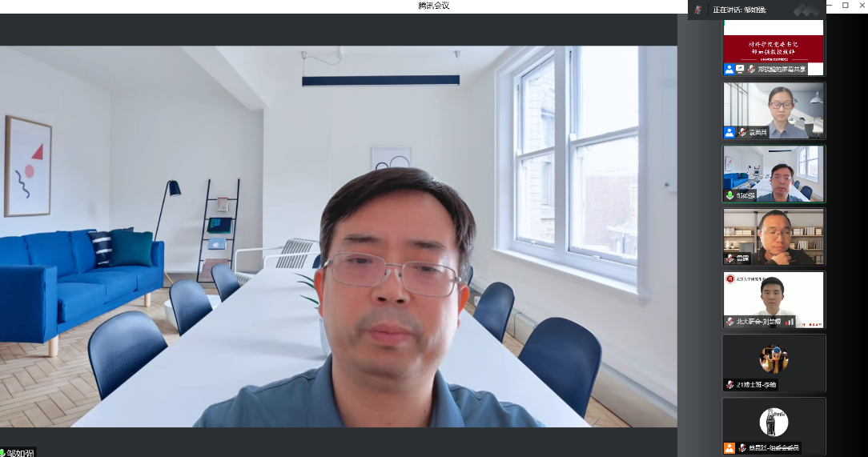Click the muted mic icon on the '21博士班' tile
868x457 pixels.
[730, 384]
